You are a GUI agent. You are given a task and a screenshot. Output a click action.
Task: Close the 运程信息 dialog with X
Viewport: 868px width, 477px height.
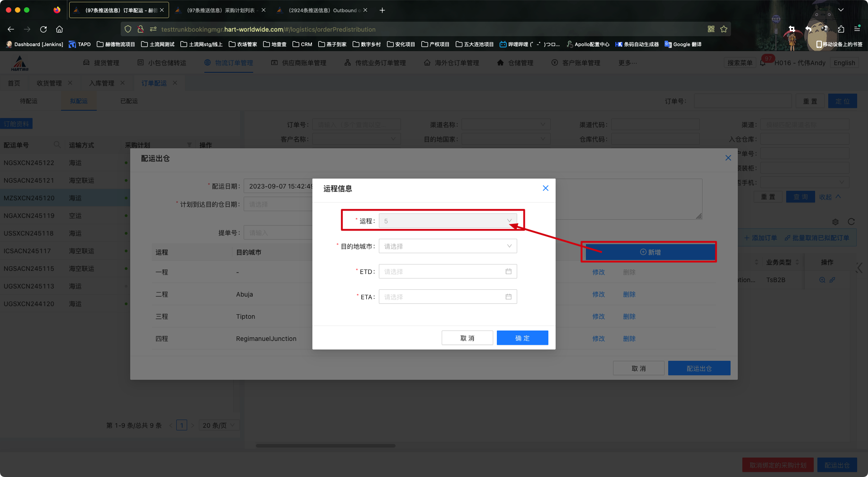(x=545, y=188)
